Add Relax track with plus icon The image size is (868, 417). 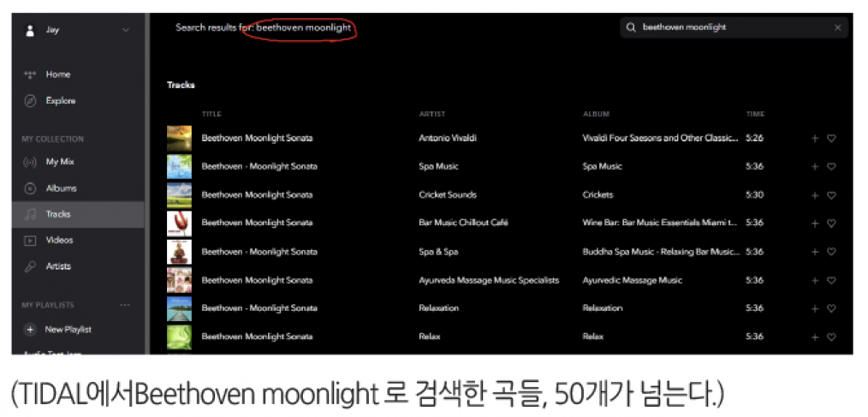click(814, 337)
